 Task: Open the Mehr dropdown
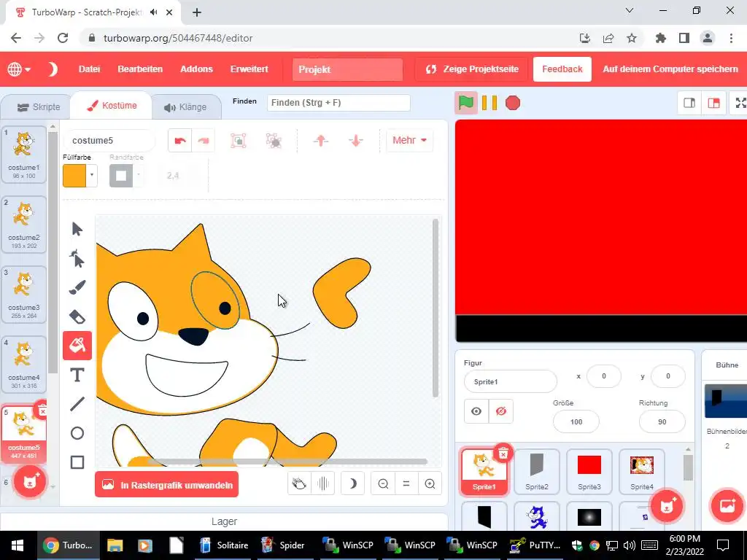click(409, 140)
